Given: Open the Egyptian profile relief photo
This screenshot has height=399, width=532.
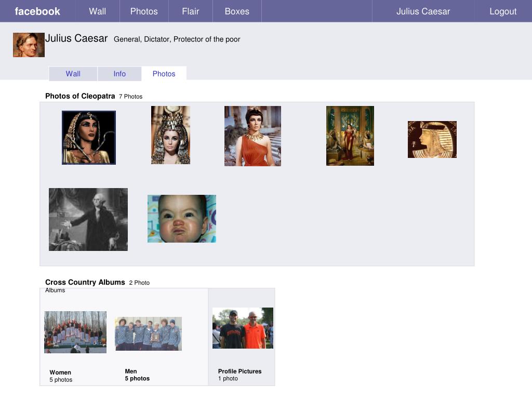Looking at the screenshot, I should click(x=432, y=139).
